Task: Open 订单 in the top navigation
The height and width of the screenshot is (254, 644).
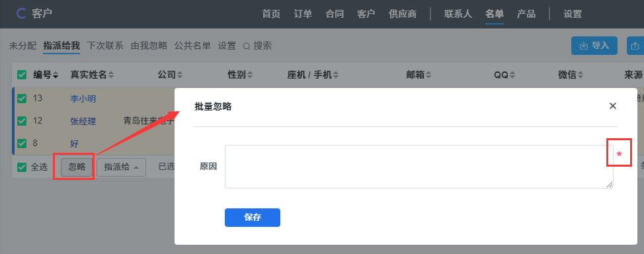Action: pos(303,14)
